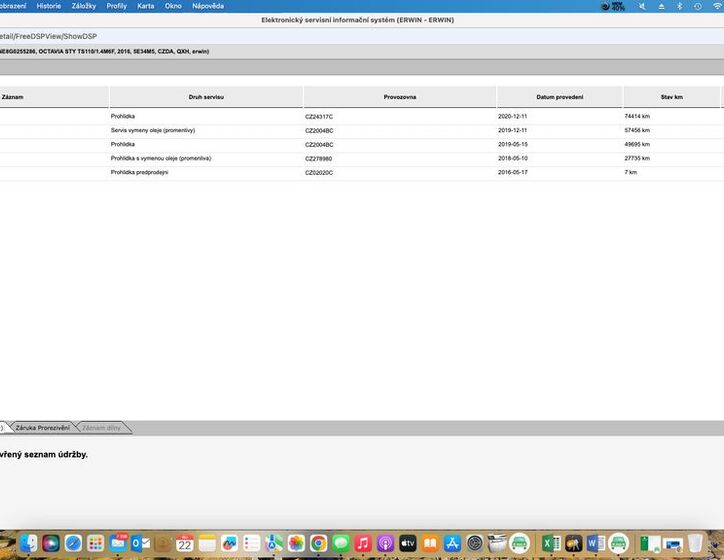724x560 pixels.
Task: Click the Stav km column header
Action: tap(671, 97)
